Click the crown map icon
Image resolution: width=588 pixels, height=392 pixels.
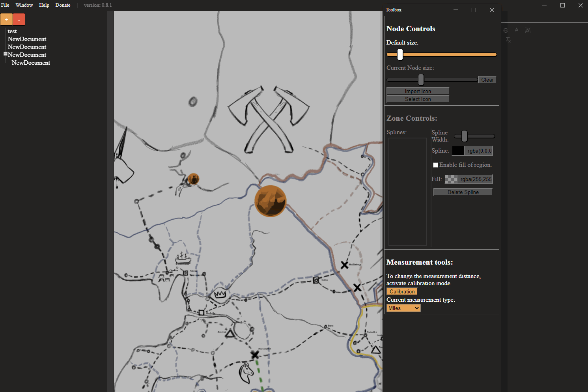point(220,294)
